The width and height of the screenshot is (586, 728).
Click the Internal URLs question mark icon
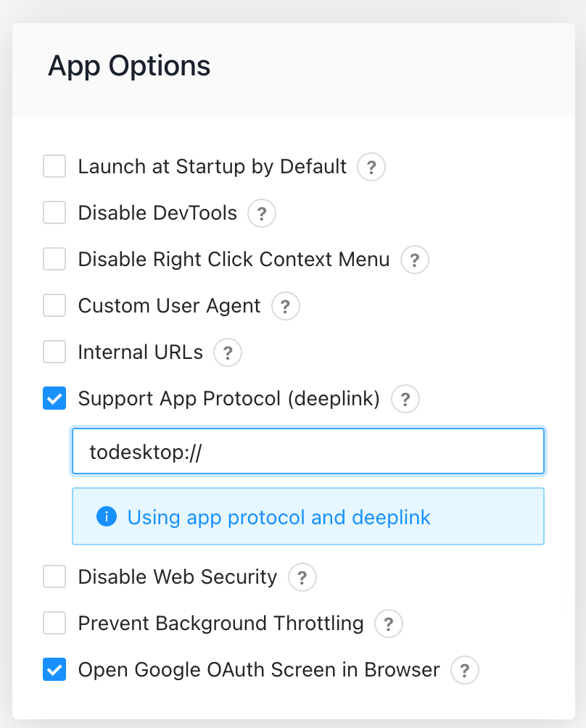(x=227, y=352)
